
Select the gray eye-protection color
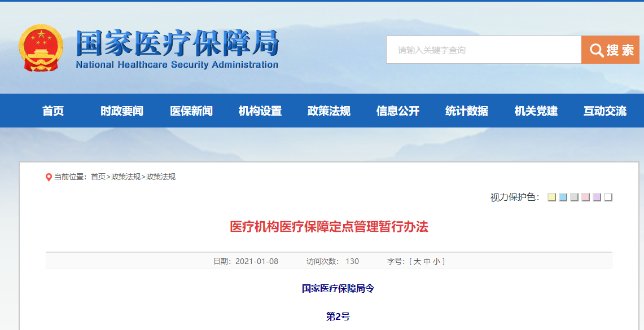click(x=574, y=197)
